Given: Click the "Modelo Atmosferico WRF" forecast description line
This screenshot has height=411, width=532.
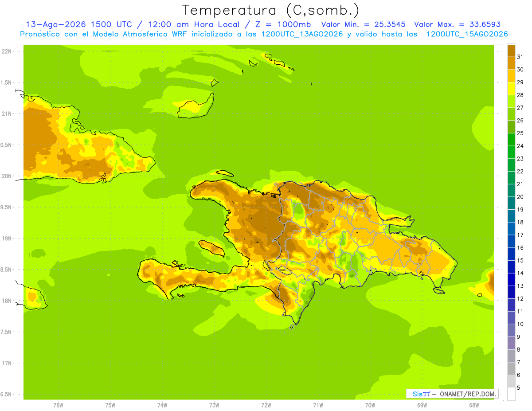Looking at the screenshot, I should [x=264, y=34].
